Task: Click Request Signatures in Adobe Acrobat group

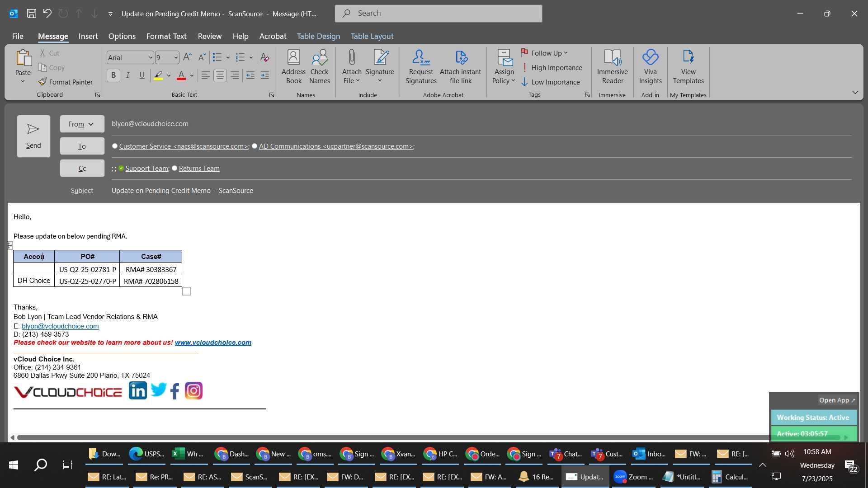Action: pos(421,67)
